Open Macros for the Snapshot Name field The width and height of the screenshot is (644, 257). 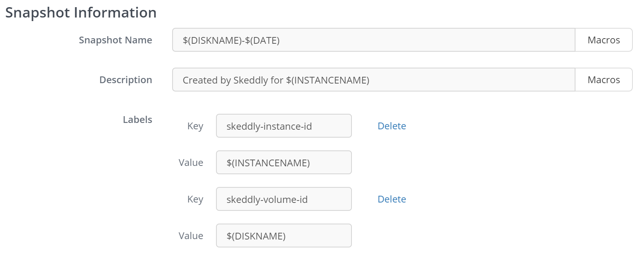pyautogui.click(x=603, y=40)
